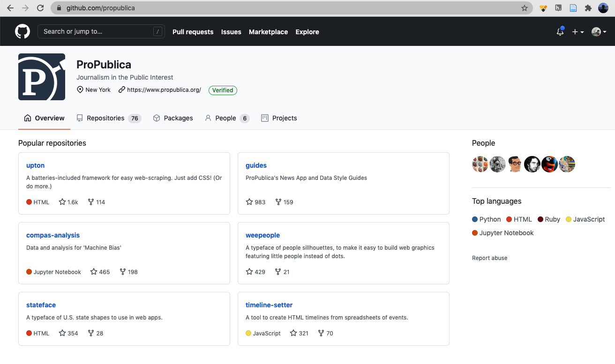Open the compas-analysis repository link
This screenshot has height=364, width=615.
[53, 235]
